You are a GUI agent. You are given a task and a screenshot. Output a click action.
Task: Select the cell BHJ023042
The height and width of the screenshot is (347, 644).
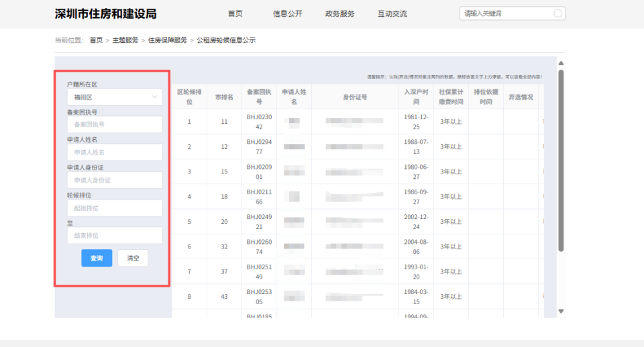tap(259, 122)
